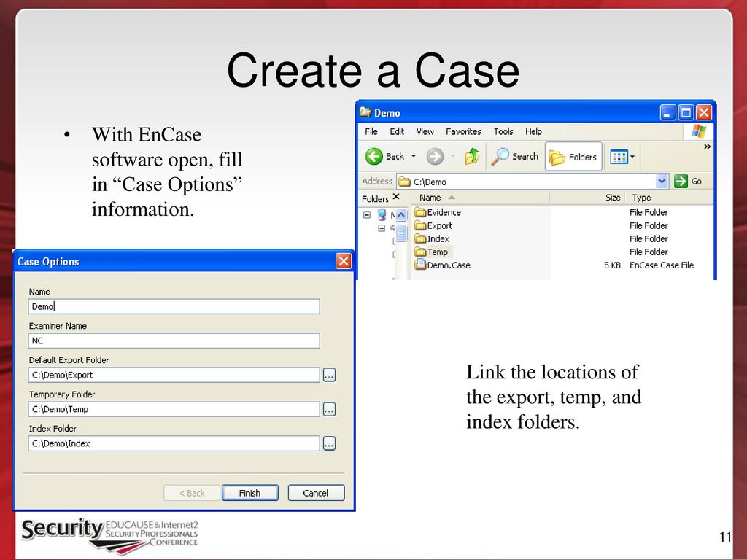Browse for the Temporary Folder
The image size is (747, 560).
point(329,410)
